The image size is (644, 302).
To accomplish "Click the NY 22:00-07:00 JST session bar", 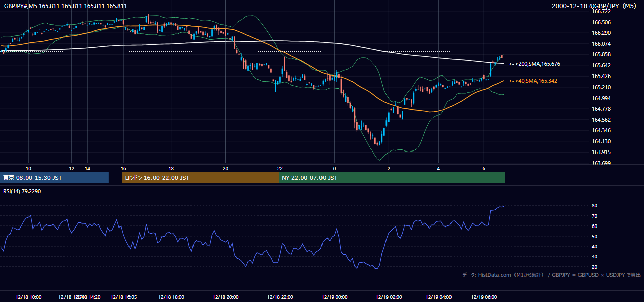I will [392, 178].
